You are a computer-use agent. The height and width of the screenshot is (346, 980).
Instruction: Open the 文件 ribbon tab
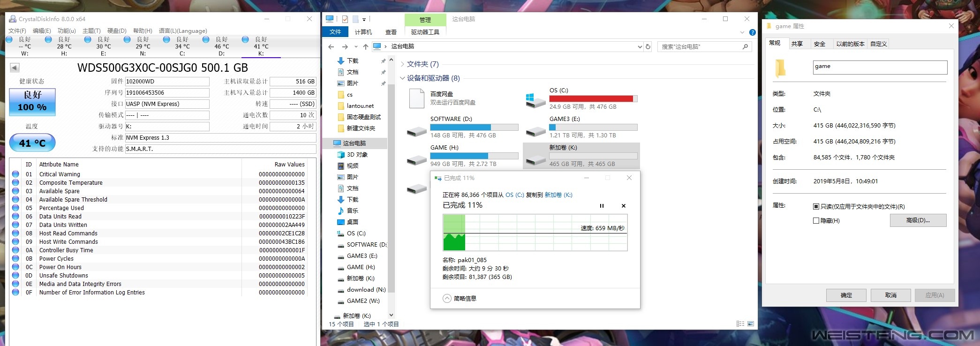(335, 32)
